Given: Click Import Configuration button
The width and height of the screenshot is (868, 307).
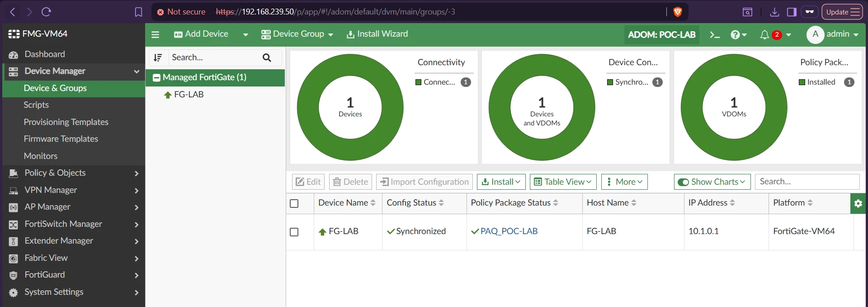Looking at the screenshot, I should 425,182.
